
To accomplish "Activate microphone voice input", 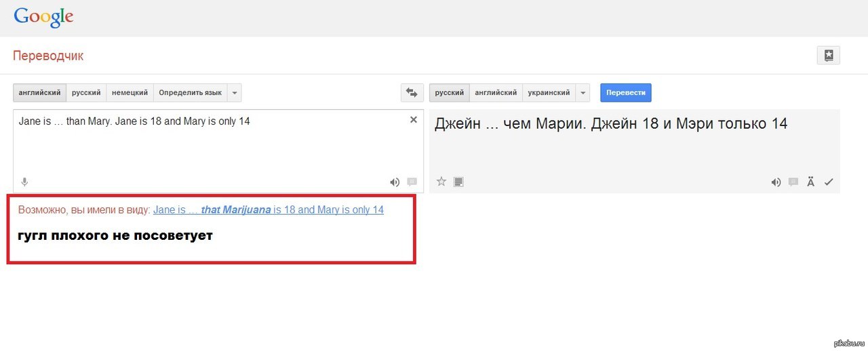I will 24,182.
